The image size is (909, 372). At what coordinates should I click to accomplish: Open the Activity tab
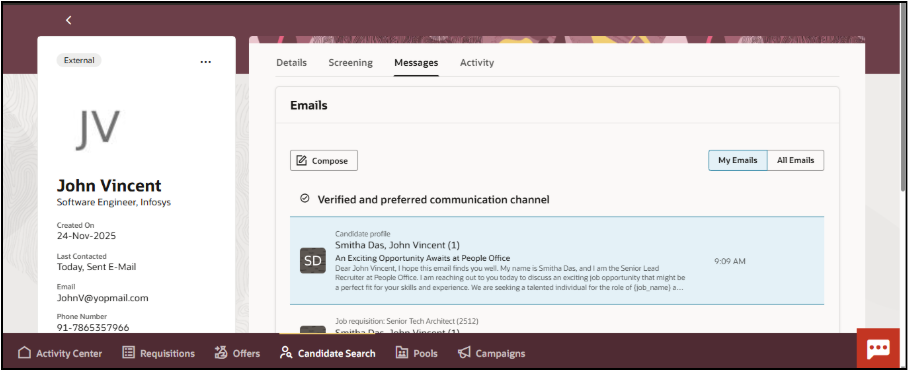click(477, 63)
